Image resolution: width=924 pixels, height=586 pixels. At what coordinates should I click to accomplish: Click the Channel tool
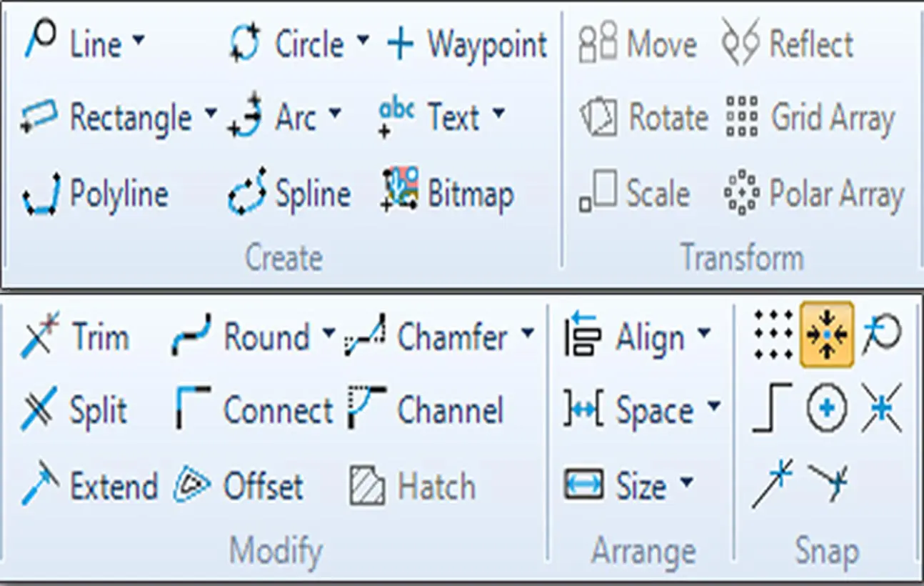pos(426,411)
